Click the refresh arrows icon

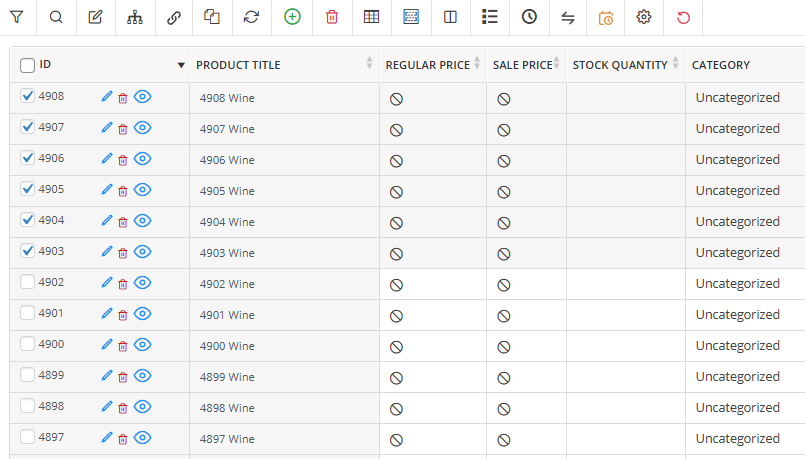pos(251,17)
